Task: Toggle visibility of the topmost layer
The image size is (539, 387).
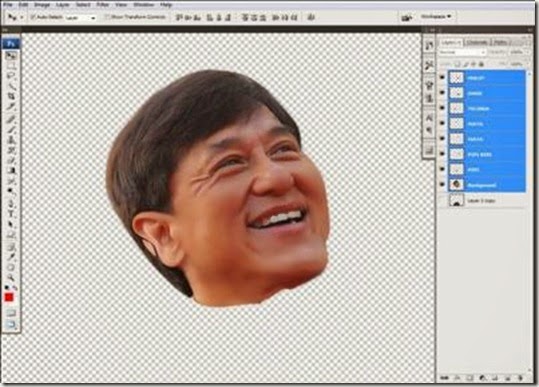Action: pyautogui.click(x=442, y=78)
